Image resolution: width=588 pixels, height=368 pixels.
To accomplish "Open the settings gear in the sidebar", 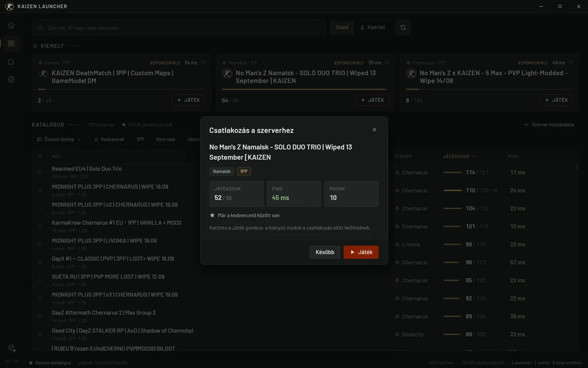I will click(x=11, y=79).
